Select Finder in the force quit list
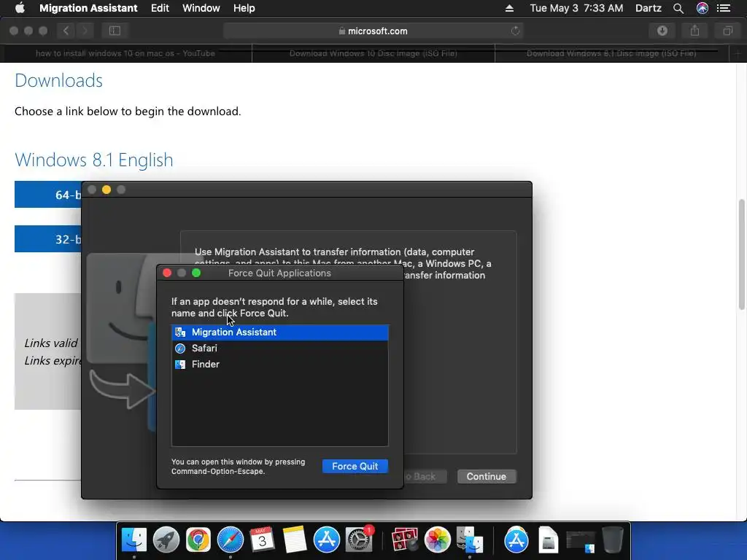The image size is (747, 560). [279, 365]
